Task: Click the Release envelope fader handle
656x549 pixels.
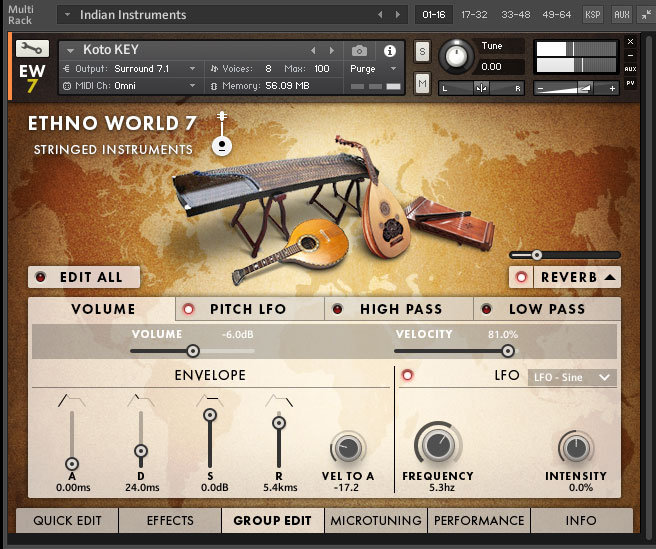Action: (279, 423)
